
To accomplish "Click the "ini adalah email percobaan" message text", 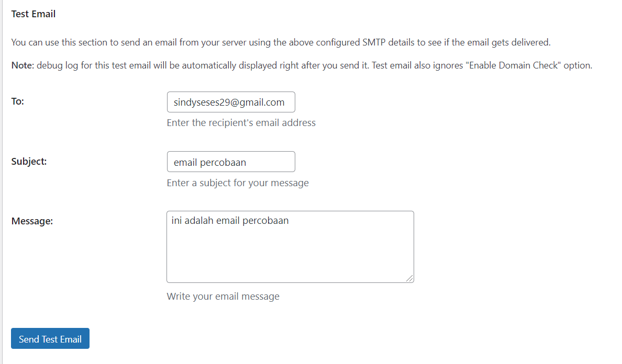I will point(230,221).
